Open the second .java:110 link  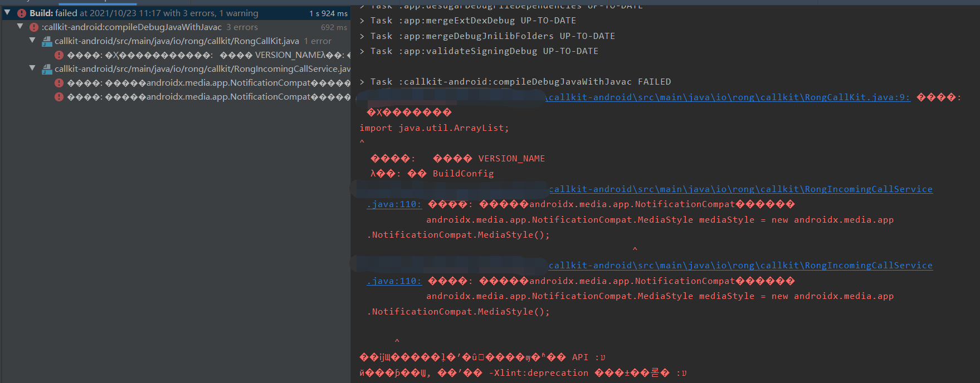394,281
